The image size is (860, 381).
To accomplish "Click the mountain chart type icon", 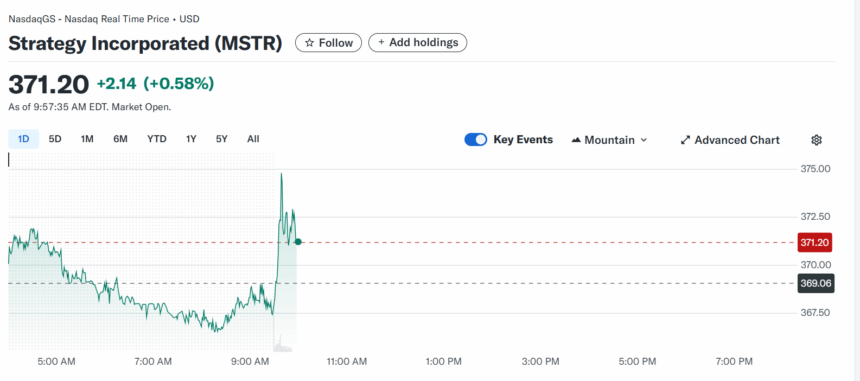I will pyautogui.click(x=576, y=140).
